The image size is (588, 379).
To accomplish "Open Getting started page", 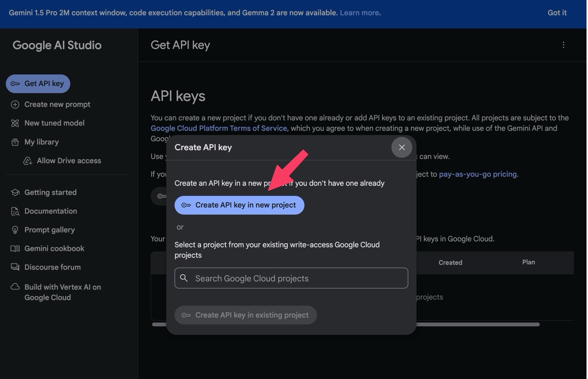I will pos(50,192).
